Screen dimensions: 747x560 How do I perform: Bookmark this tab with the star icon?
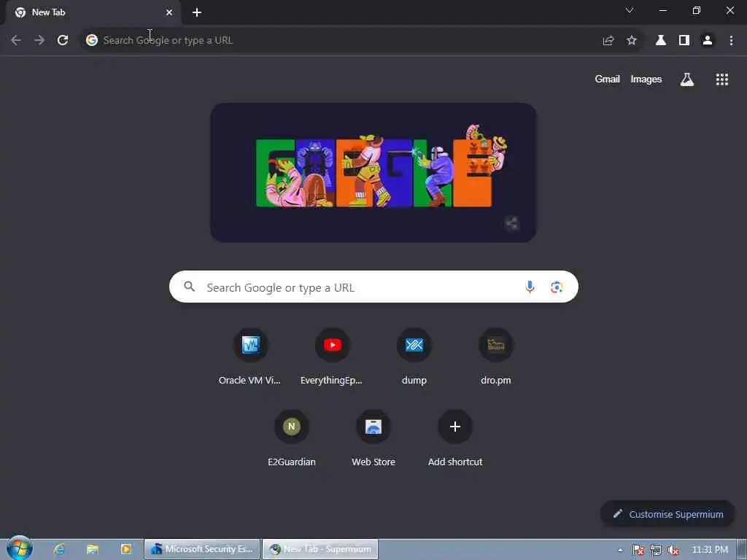pyautogui.click(x=632, y=41)
